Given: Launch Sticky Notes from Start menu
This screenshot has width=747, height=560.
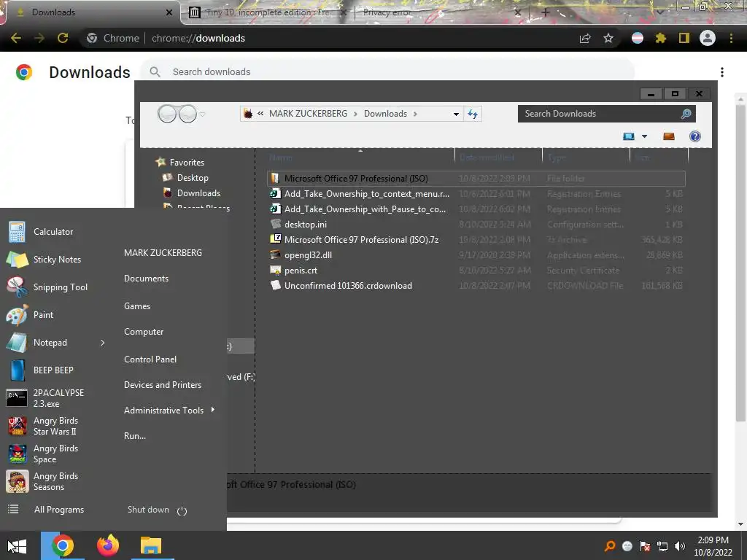Looking at the screenshot, I should pos(57,260).
